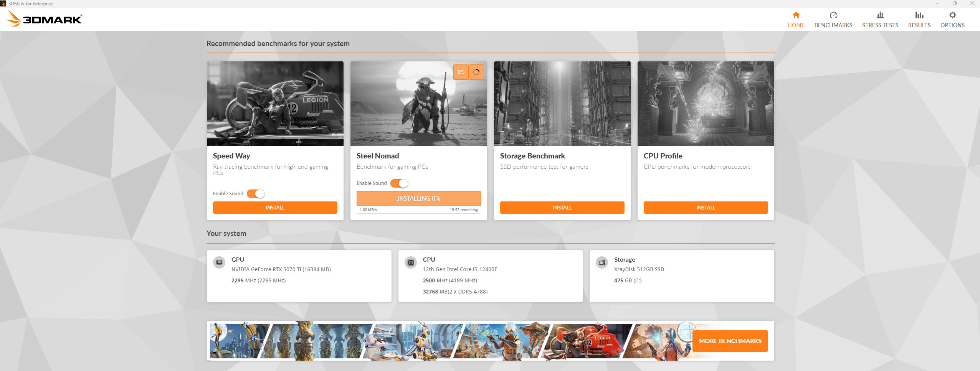Click the 1.02 MB/s download speed

368,210
